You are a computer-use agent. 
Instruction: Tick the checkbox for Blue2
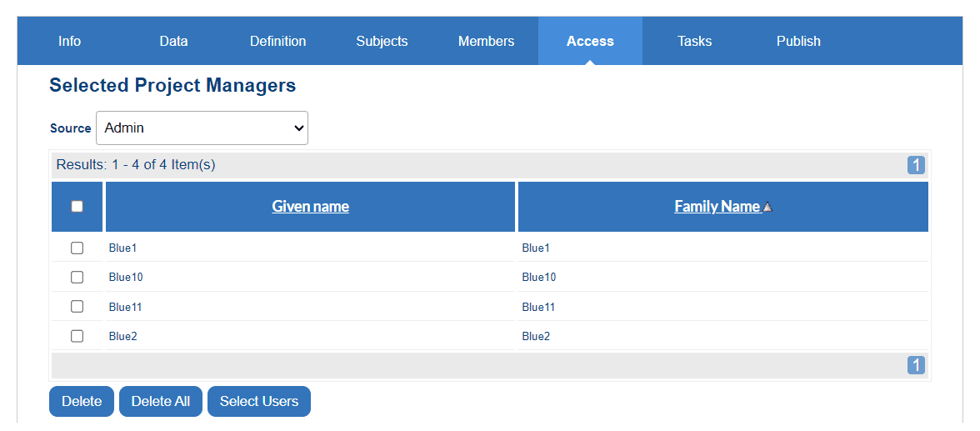tap(77, 336)
